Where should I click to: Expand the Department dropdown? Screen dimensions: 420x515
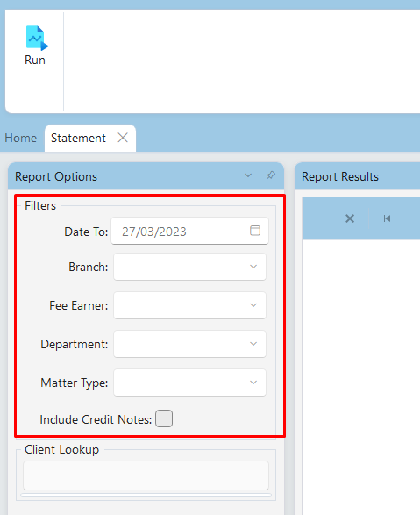pos(189,344)
